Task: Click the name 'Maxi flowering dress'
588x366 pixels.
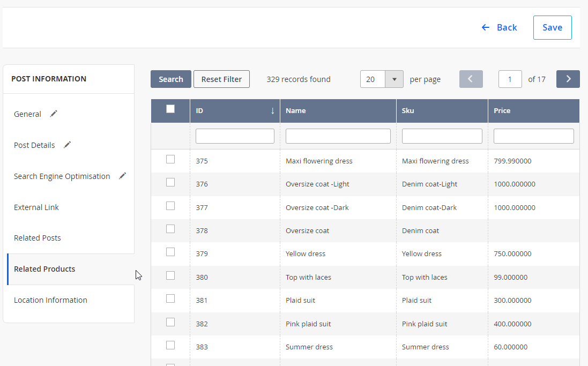Action: click(x=319, y=161)
